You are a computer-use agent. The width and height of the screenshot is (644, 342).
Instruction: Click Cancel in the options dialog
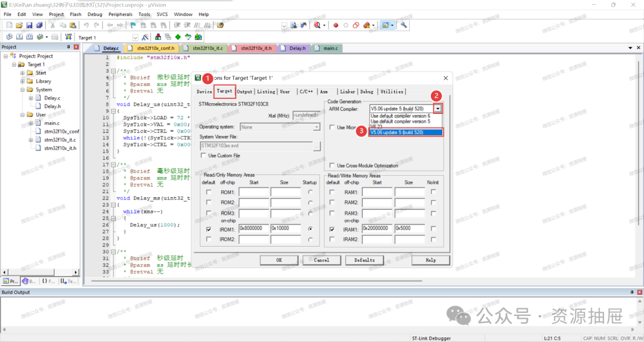(x=321, y=260)
